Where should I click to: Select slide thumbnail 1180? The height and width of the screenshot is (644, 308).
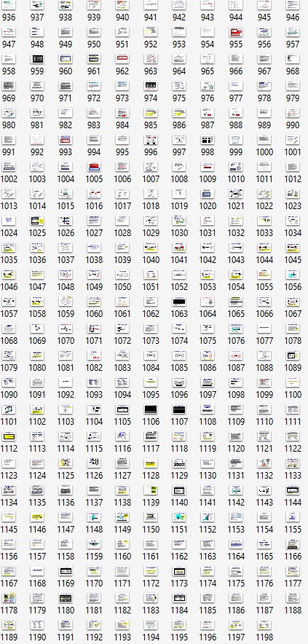[66, 598]
